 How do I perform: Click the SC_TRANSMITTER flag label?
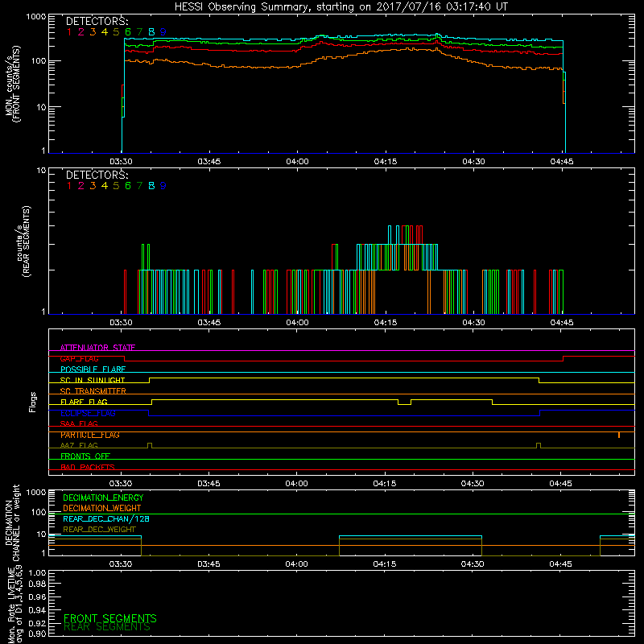[x=93, y=391]
